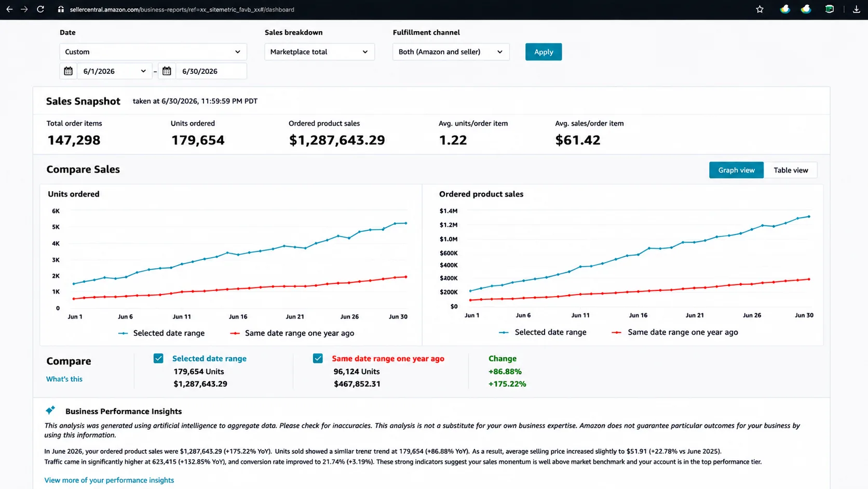Open the first cloud extension icon

(785, 9)
